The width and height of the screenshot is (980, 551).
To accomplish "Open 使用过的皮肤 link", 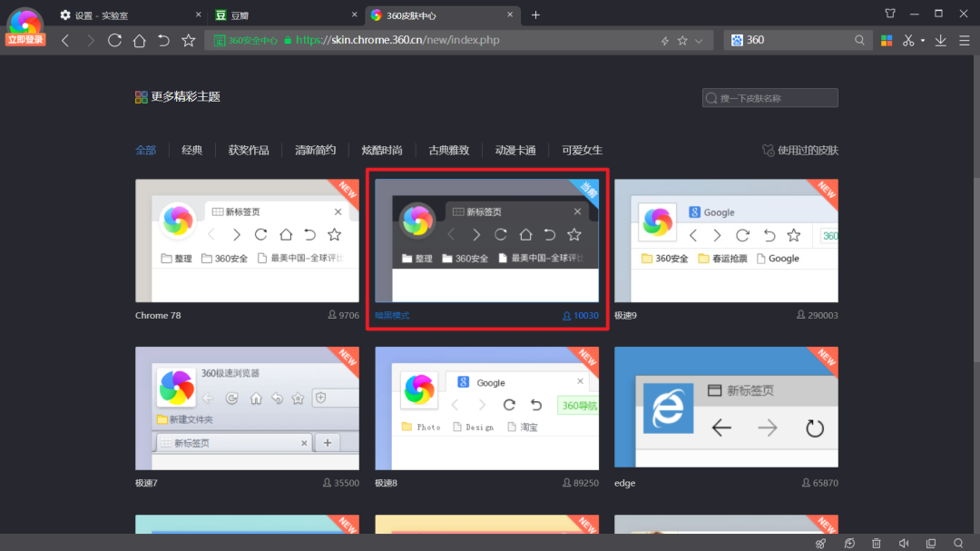I will coord(800,150).
